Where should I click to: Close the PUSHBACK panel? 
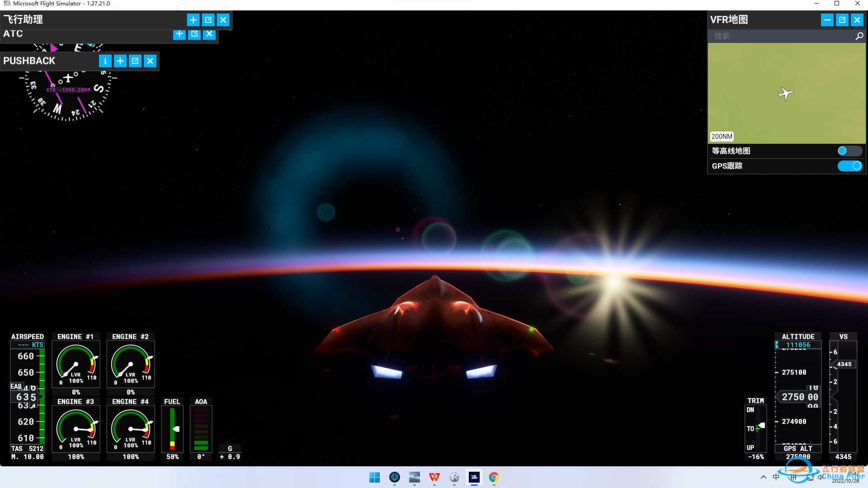coord(150,61)
